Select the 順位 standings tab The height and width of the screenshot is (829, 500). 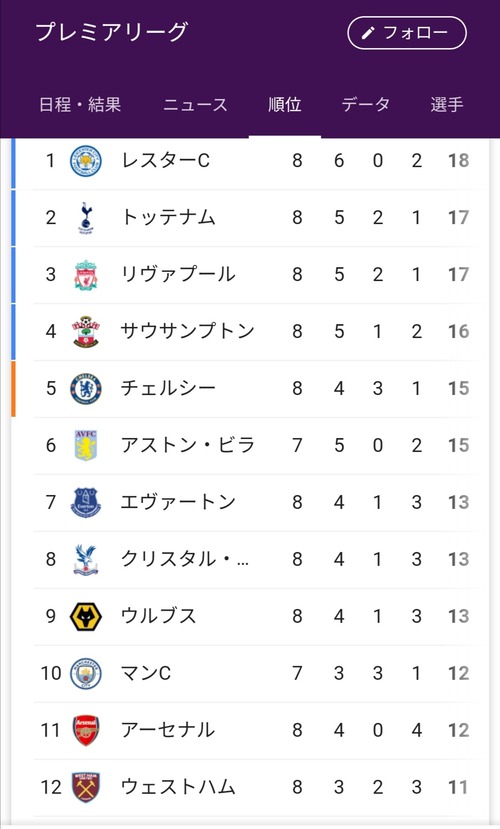[284, 104]
